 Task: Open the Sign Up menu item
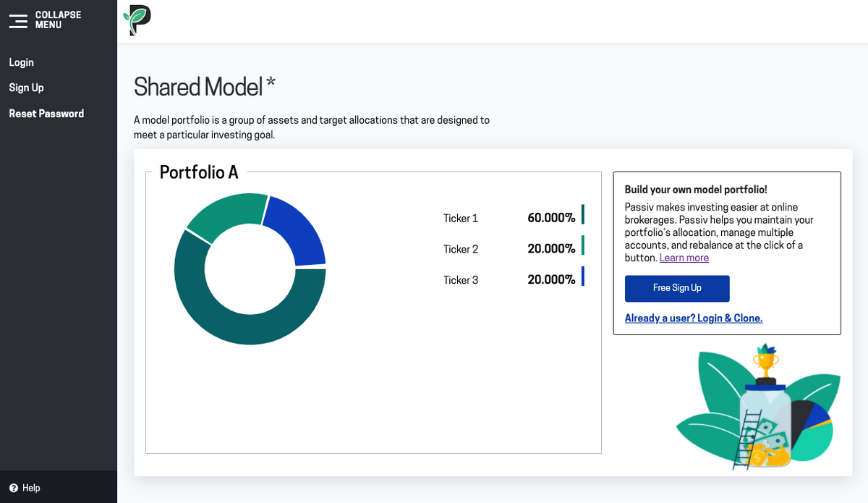click(x=27, y=88)
